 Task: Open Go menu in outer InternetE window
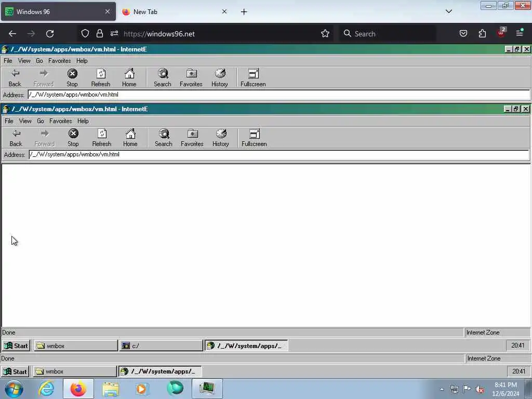(39, 61)
